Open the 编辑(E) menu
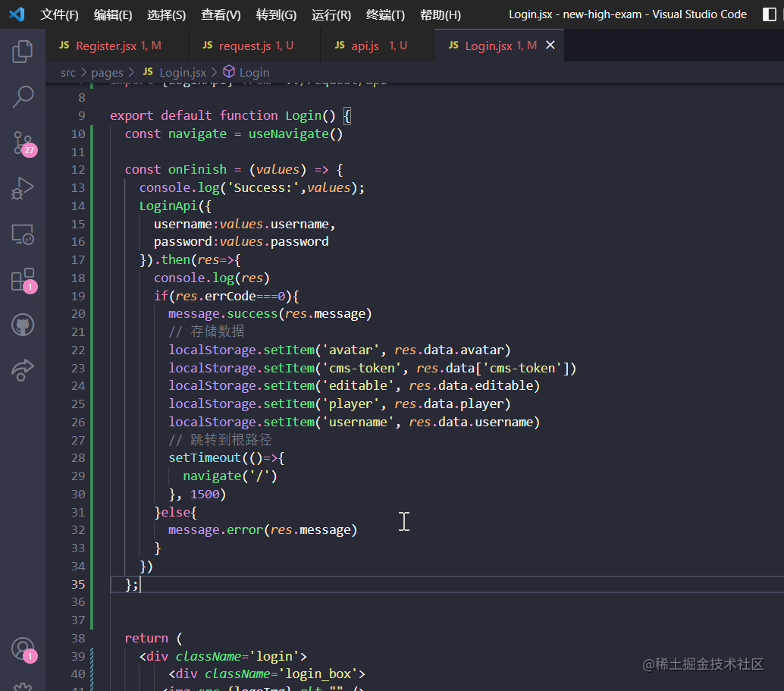Image resolution: width=784 pixels, height=691 pixels. click(112, 15)
